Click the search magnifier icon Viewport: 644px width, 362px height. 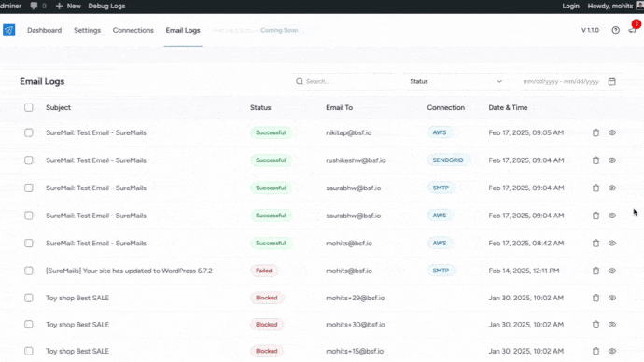[x=300, y=81]
